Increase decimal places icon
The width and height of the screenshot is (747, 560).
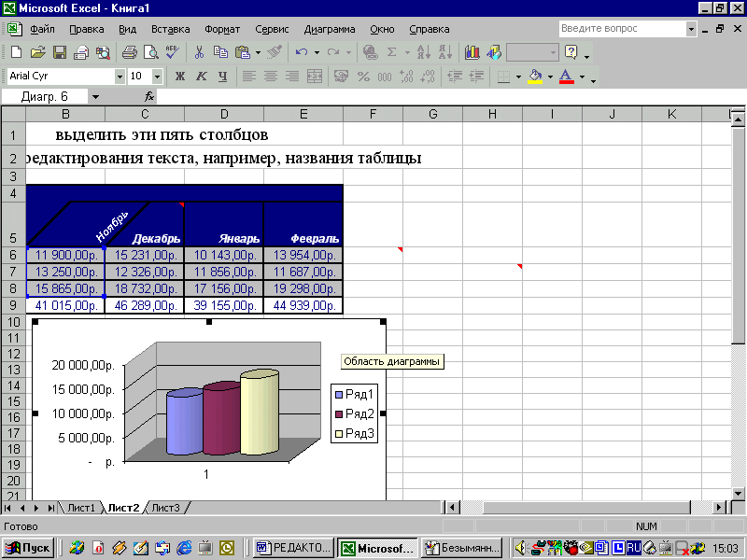coord(406,77)
